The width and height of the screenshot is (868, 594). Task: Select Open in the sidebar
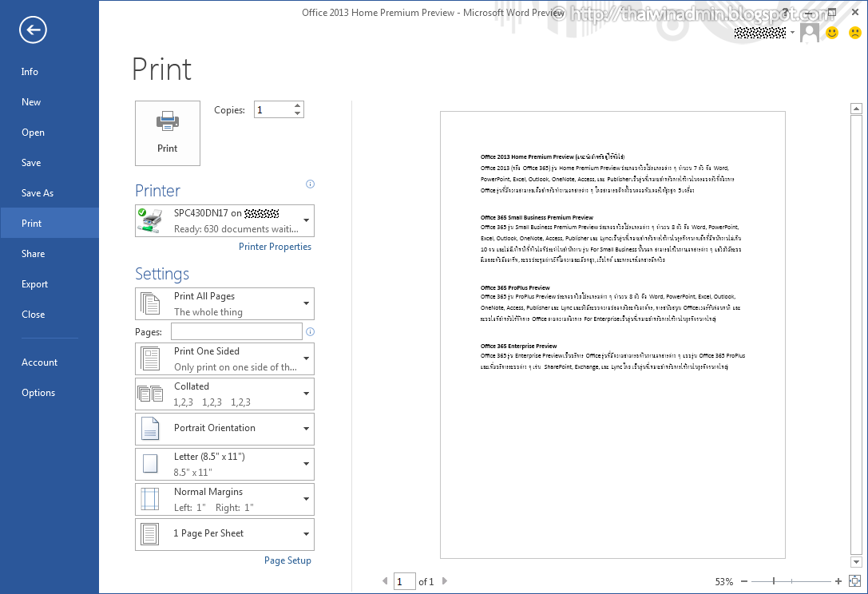coord(50,133)
